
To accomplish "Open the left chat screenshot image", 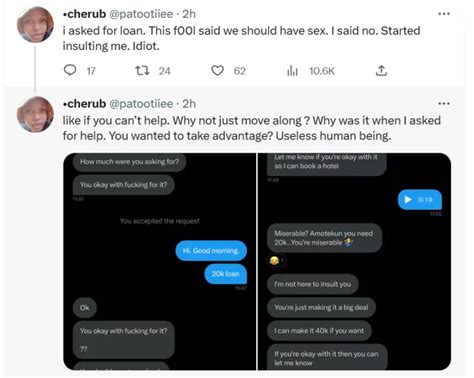I will [160, 261].
